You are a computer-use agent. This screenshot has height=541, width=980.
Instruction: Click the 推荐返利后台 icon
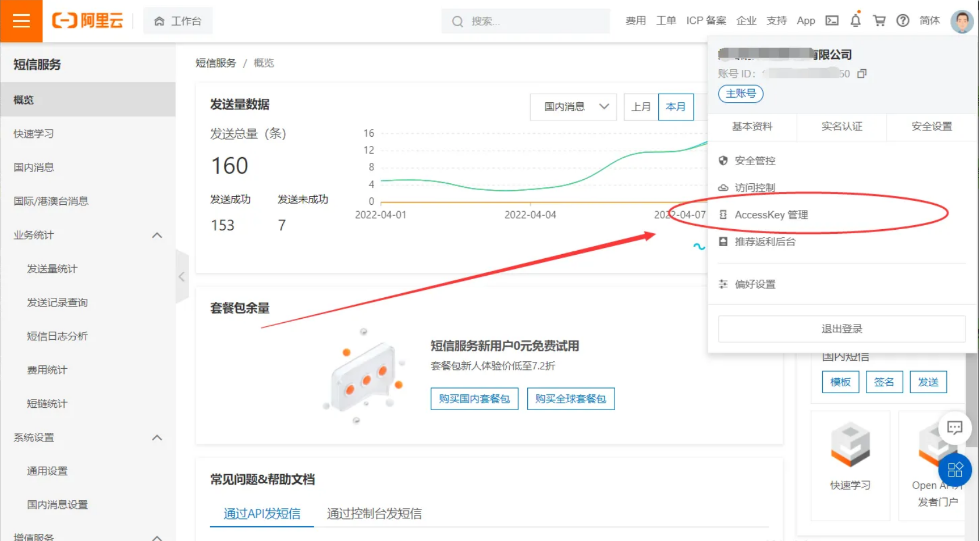coord(723,241)
